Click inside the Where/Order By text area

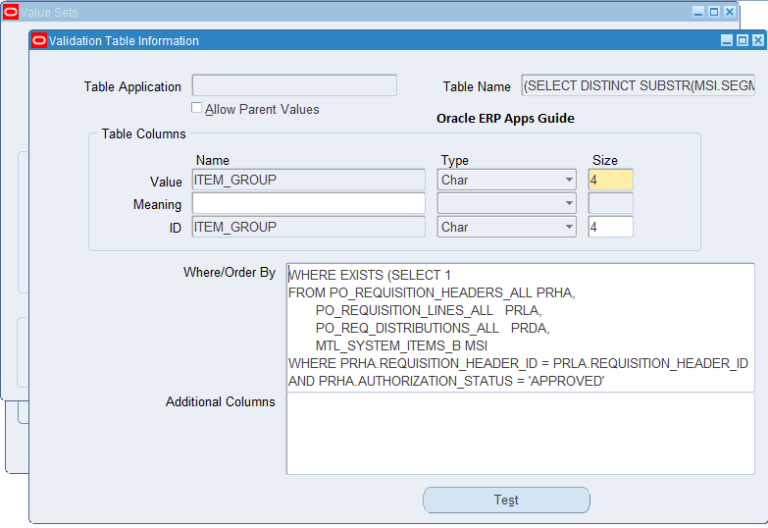point(520,326)
